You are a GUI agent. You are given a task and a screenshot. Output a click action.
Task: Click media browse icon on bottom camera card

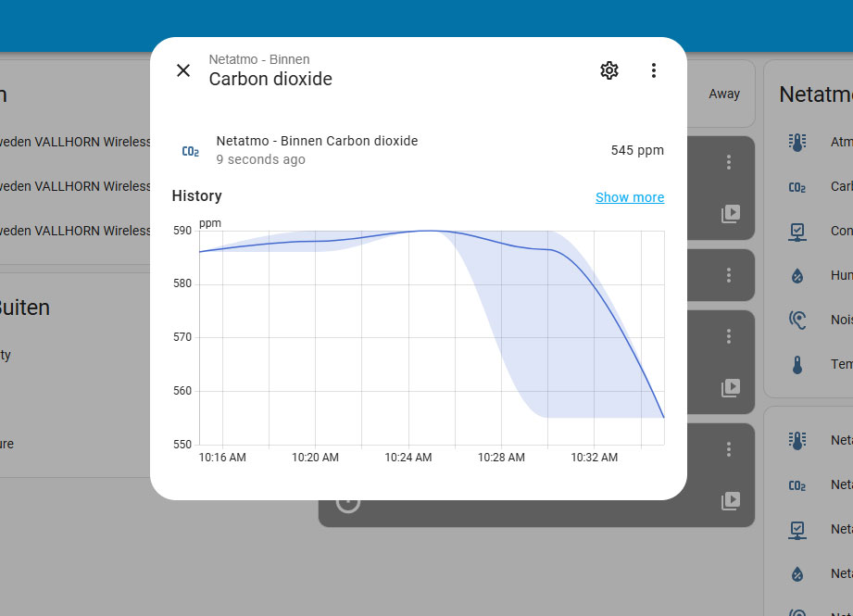tap(731, 501)
